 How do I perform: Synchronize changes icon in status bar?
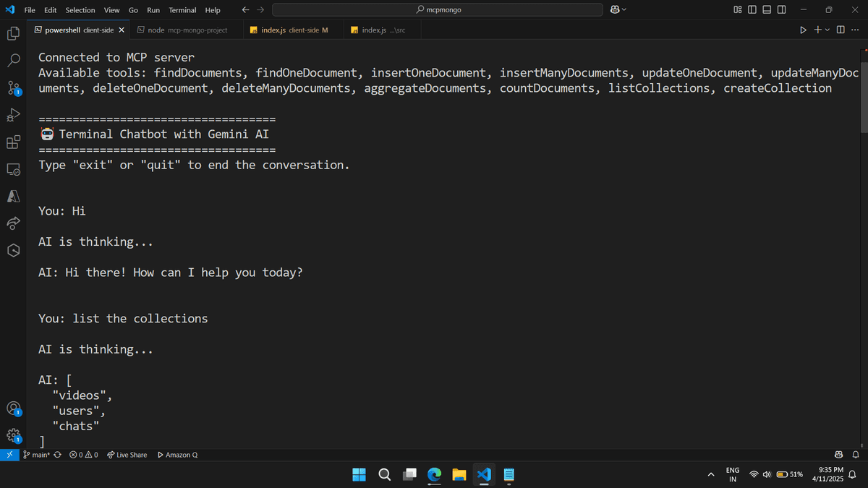coord(57,455)
